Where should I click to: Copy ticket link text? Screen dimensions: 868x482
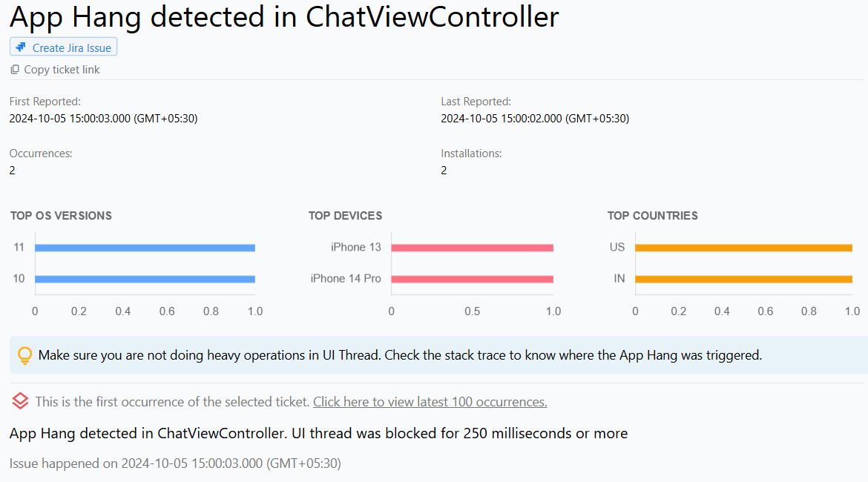pyautogui.click(x=62, y=70)
